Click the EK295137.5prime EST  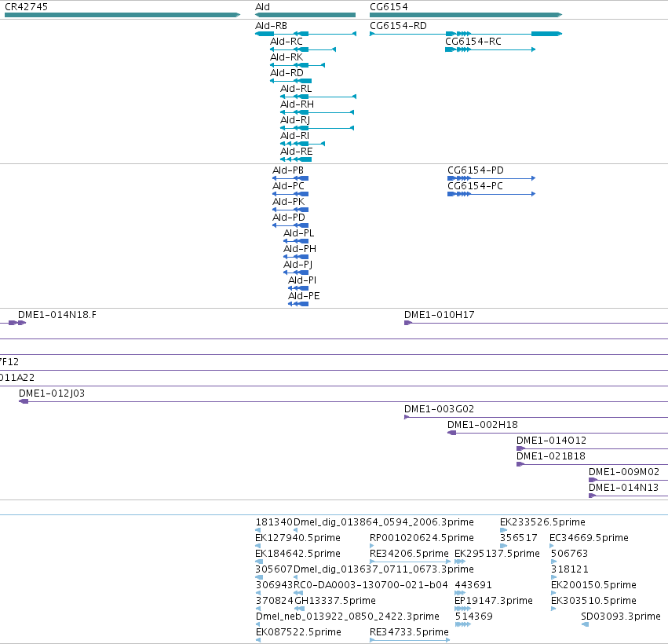[x=460, y=562]
